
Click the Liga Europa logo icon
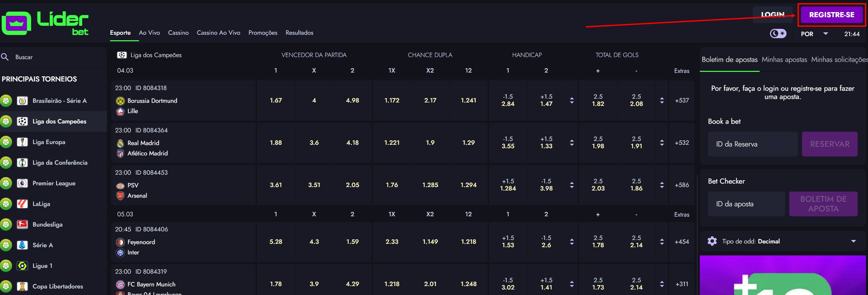[x=22, y=142]
